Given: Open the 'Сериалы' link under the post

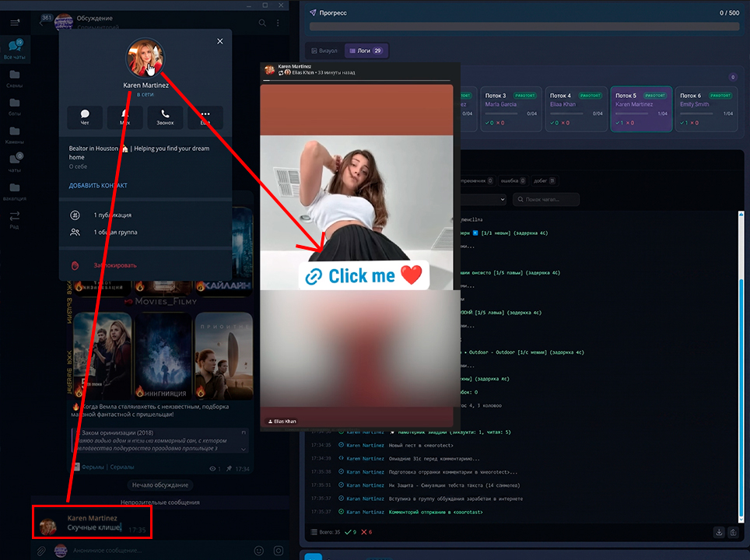Looking at the screenshot, I should [122, 467].
